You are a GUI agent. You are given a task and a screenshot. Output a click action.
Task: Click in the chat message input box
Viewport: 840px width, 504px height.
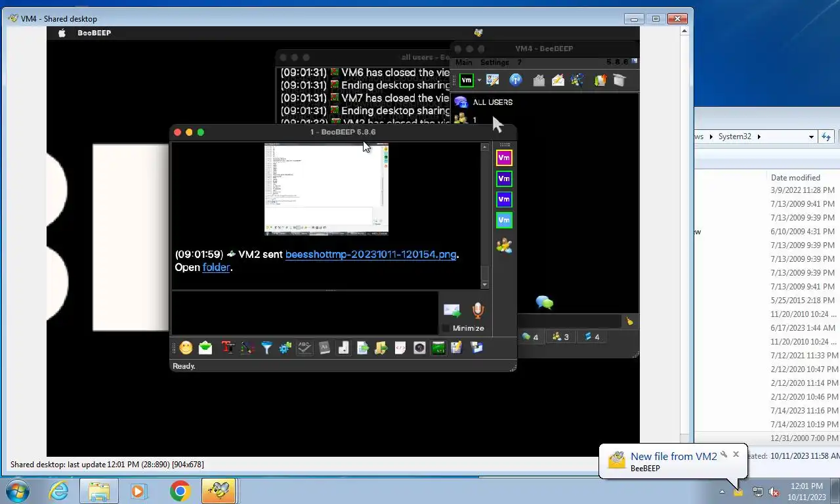click(x=305, y=313)
